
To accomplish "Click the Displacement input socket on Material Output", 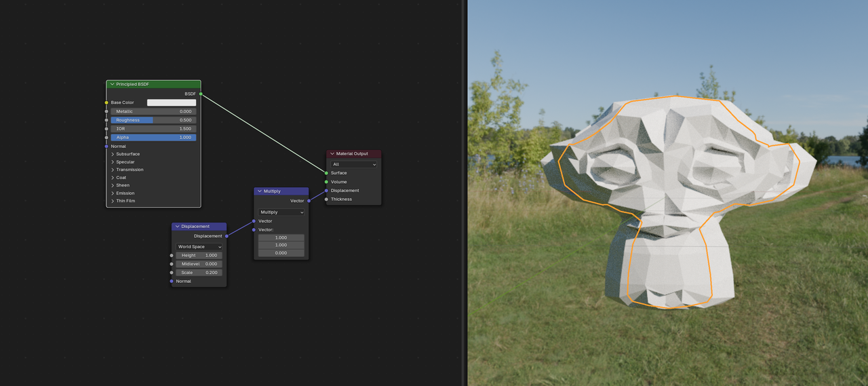I will click(326, 191).
